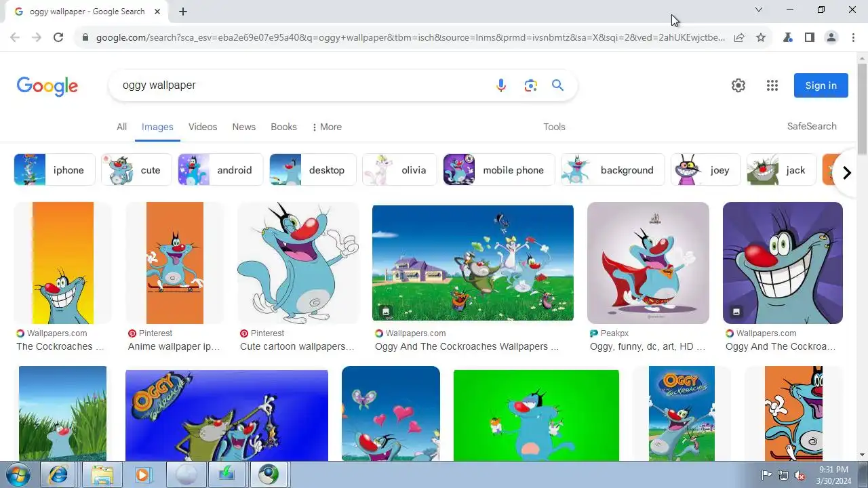This screenshot has width=868, height=488.
Task: Open The Cockroaches Wallpapers.com link
Action: [60, 346]
